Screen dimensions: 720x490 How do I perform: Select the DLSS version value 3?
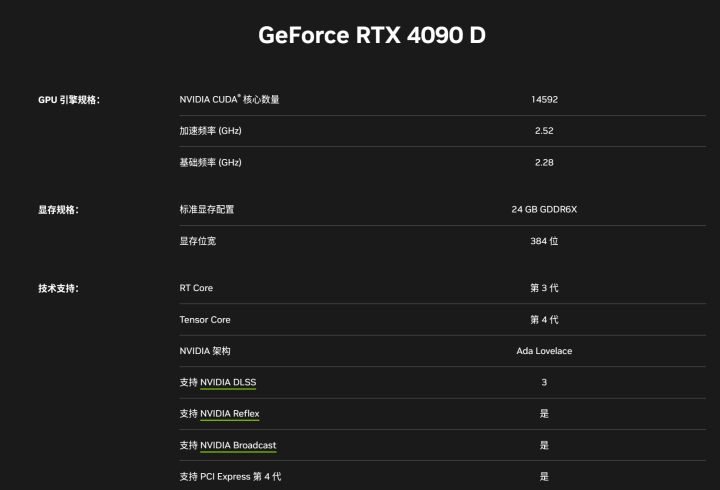pos(544,383)
